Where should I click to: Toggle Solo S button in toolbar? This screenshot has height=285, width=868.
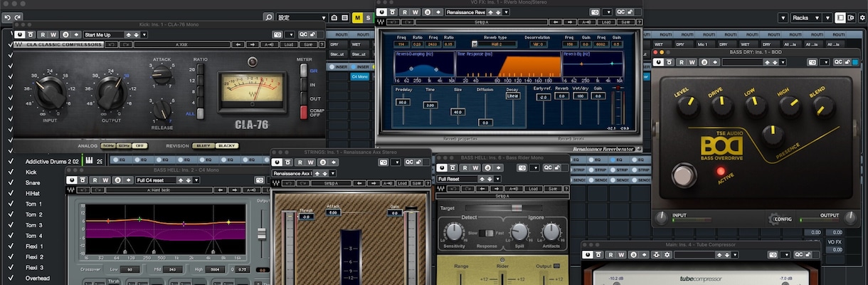coord(367,17)
